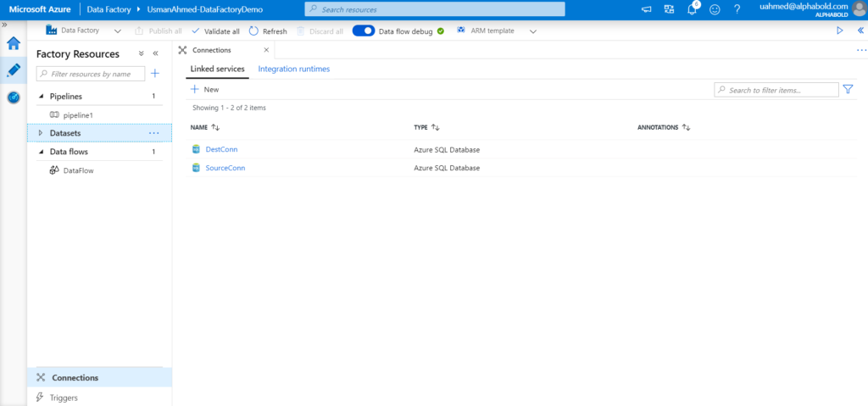Select Connections in bottom panel
This screenshot has height=406, width=868.
tap(100, 378)
